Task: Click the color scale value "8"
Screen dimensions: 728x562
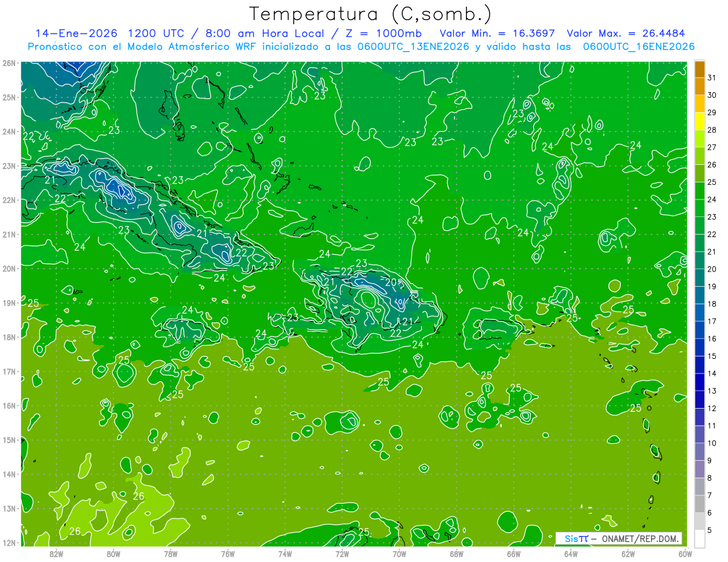Action: 710,478
